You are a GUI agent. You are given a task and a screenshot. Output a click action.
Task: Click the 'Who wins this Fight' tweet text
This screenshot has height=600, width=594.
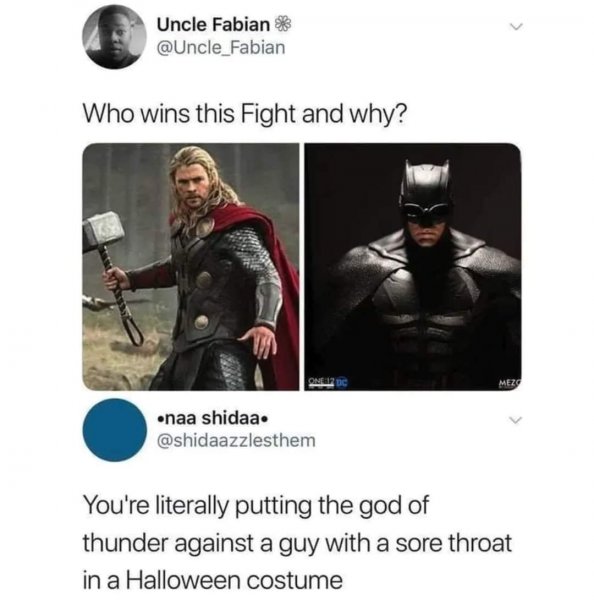(x=246, y=115)
